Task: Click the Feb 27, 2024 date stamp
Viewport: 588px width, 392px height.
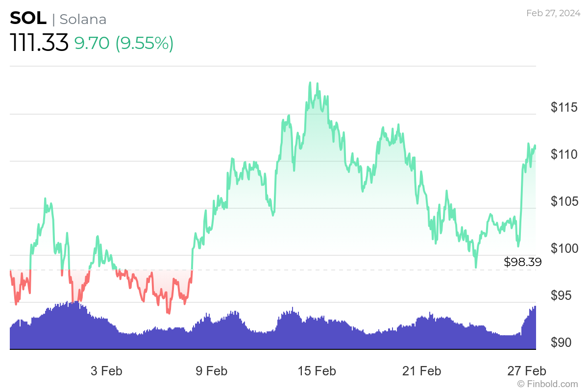Action: (552, 13)
